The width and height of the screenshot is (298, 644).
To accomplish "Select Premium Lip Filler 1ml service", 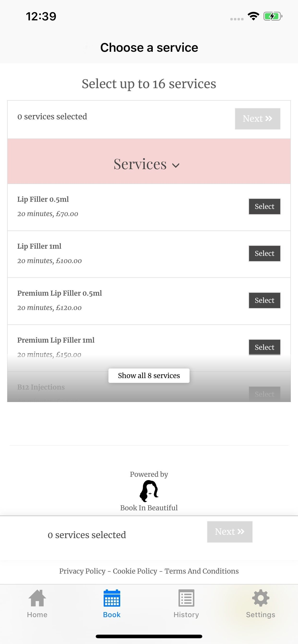I will 264,347.
